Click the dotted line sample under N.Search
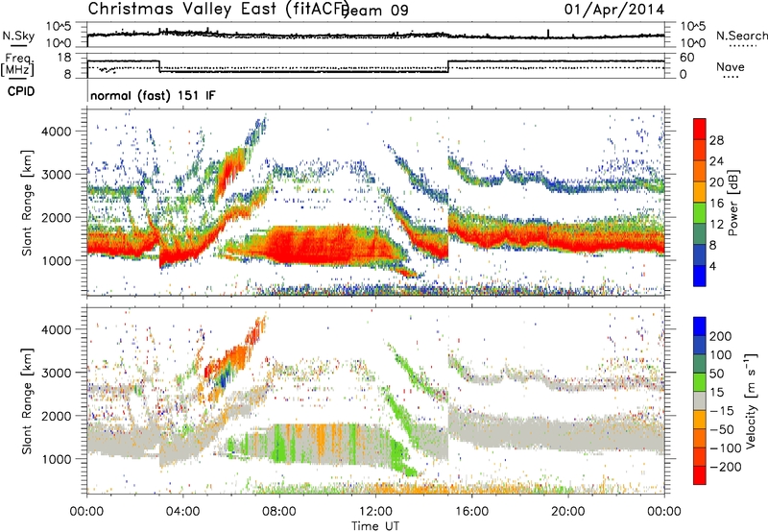768x532 pixels. coord(742,46)
